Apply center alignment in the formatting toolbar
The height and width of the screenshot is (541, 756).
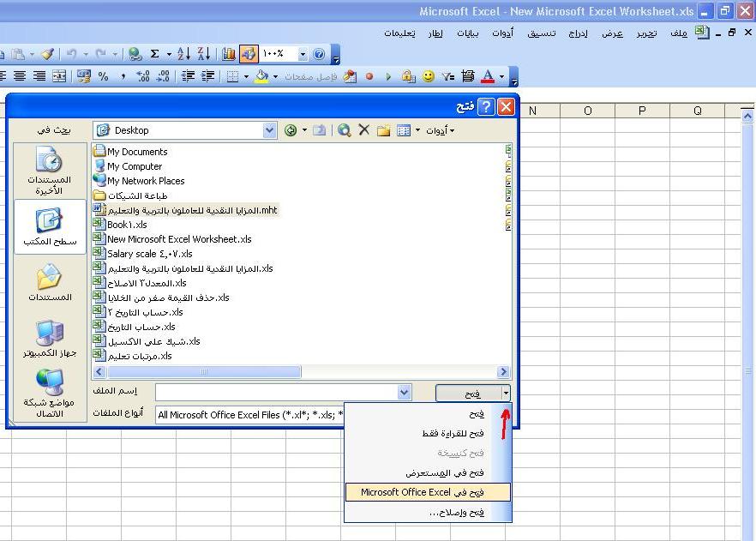pyautogui.click(x=20, y=76)
